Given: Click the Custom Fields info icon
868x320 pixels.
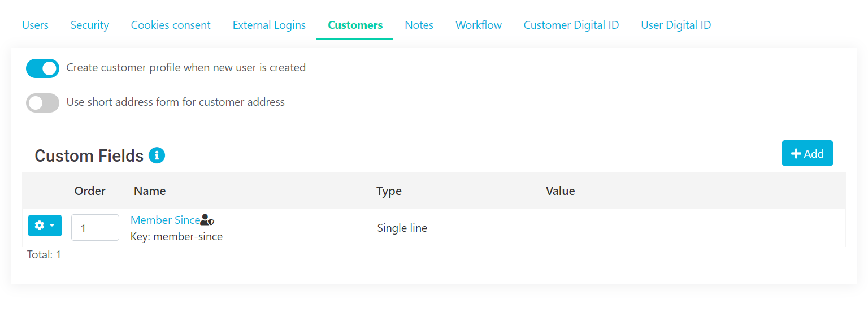Looking at the screenshot, I should [157, 155].
